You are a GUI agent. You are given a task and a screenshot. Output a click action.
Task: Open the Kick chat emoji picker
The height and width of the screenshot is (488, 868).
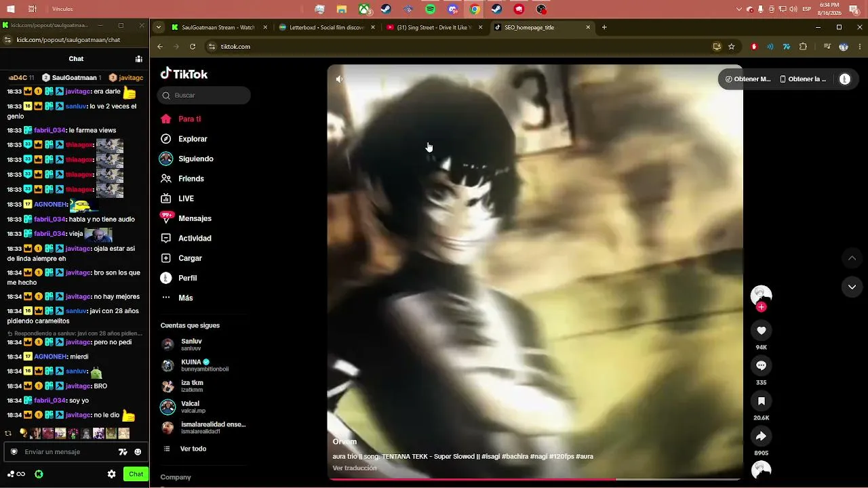pyautogui.click(x=138, y=452)
